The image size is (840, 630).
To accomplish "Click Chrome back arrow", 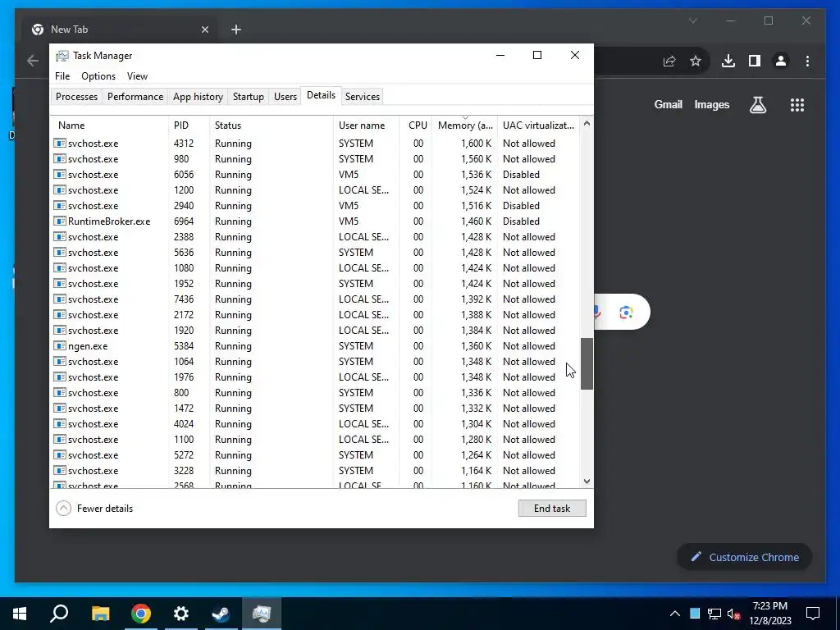I will point(33,61).
